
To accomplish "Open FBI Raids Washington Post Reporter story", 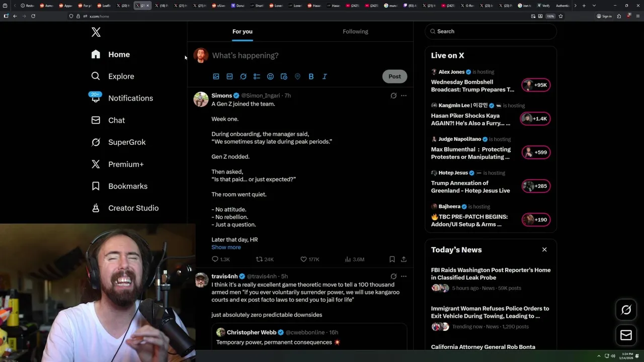I will pos(491,279).
